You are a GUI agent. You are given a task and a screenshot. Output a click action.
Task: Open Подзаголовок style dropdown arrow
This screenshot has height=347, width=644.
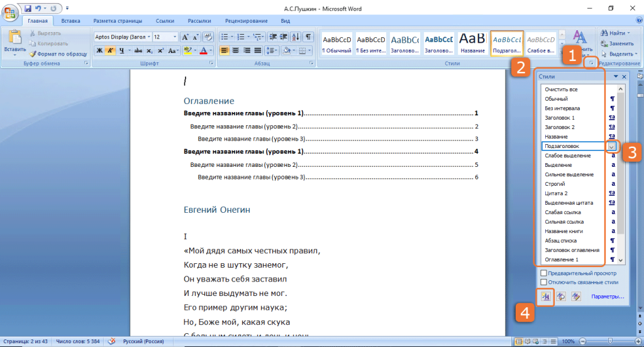tap(611, 146)
